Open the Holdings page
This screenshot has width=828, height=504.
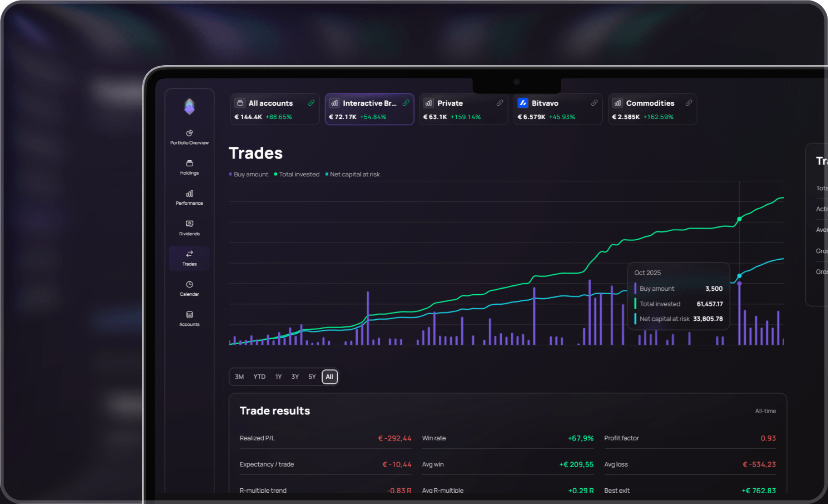point(189,167)
